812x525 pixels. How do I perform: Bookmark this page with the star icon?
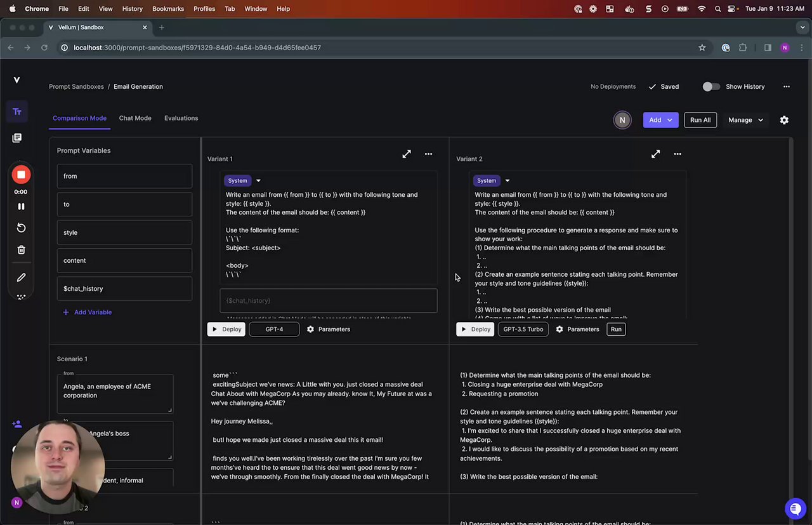[702, 48]
